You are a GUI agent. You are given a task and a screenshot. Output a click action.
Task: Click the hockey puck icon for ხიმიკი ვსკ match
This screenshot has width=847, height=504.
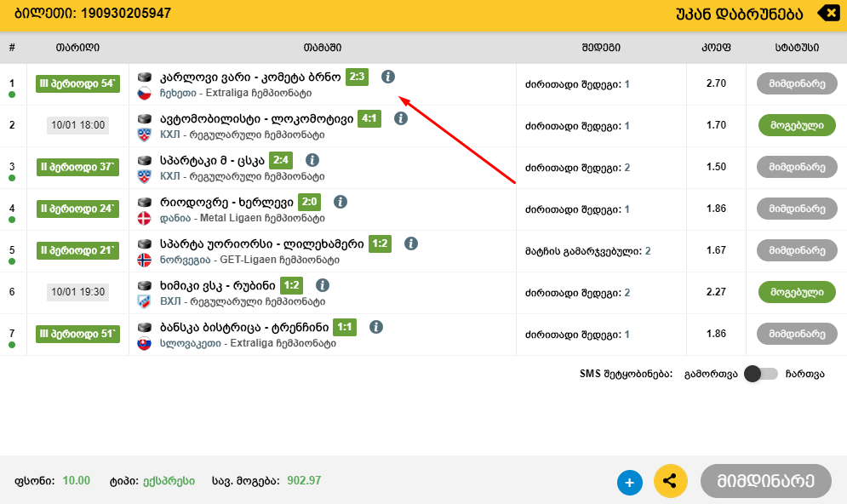click(x=144, y=285)
